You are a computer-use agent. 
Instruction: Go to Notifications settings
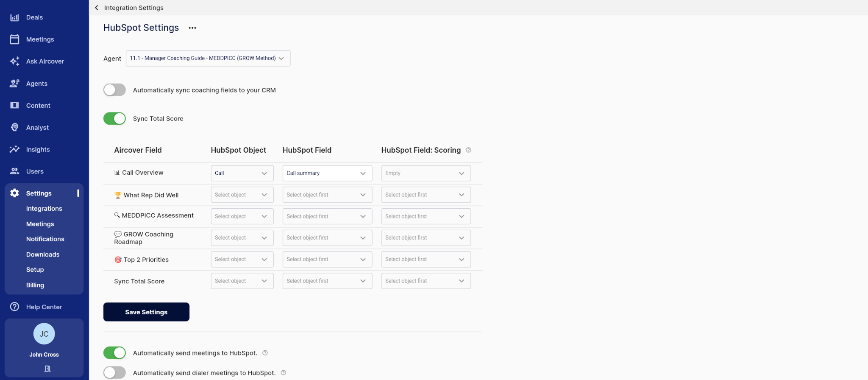[x=45, y=239]
